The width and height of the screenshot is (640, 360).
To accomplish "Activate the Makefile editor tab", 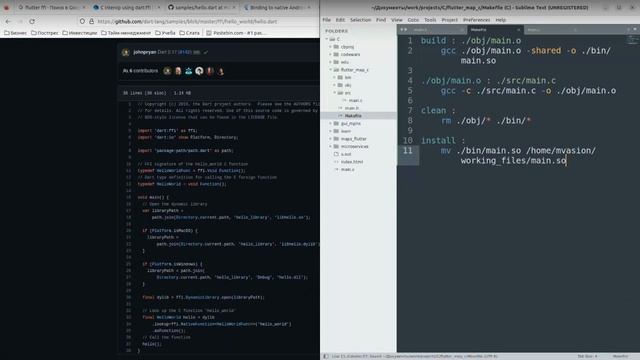I will click(495, 30).
